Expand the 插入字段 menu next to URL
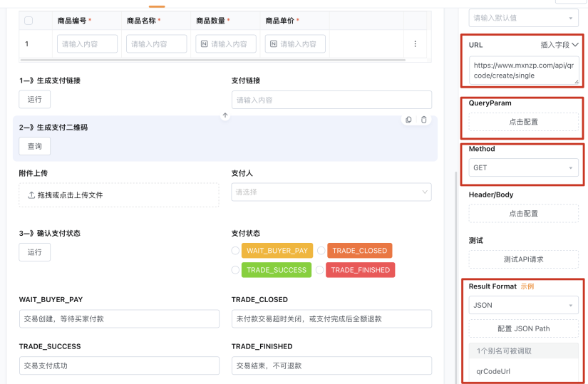The height and width of the screenshot is (384, 588). point(559,45)
